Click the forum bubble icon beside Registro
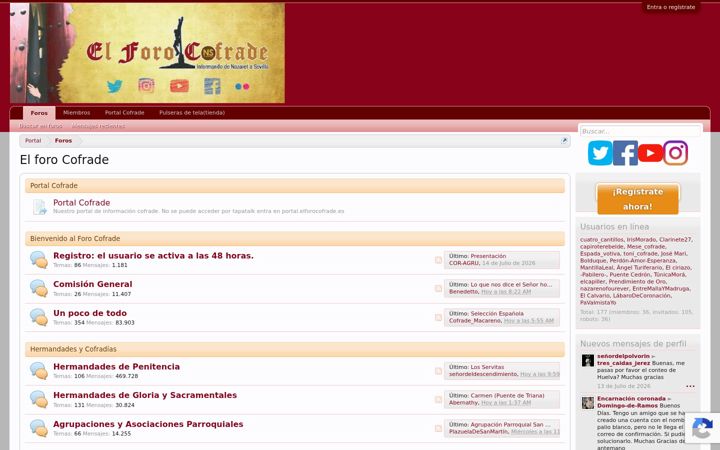720x450 pixels. [39, 260]
